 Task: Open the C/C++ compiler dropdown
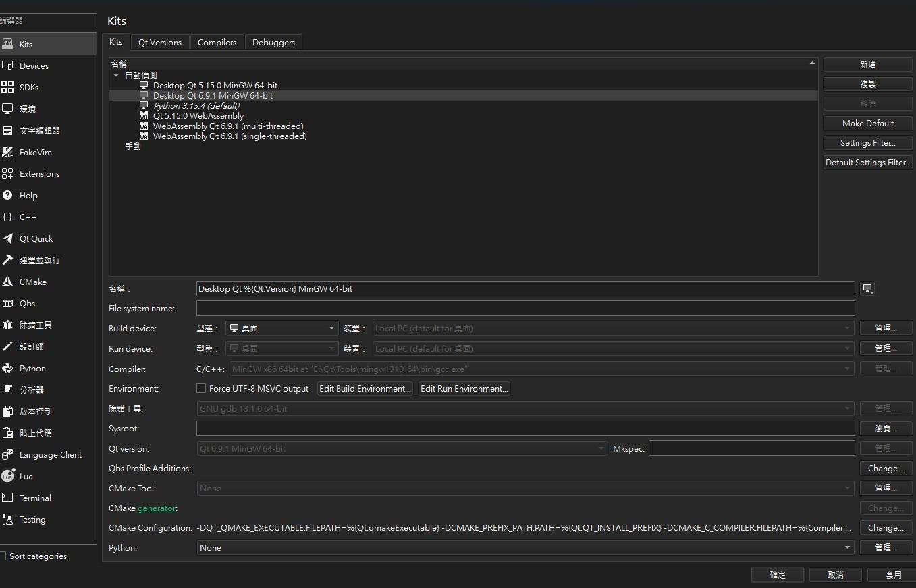pos(541,369)
